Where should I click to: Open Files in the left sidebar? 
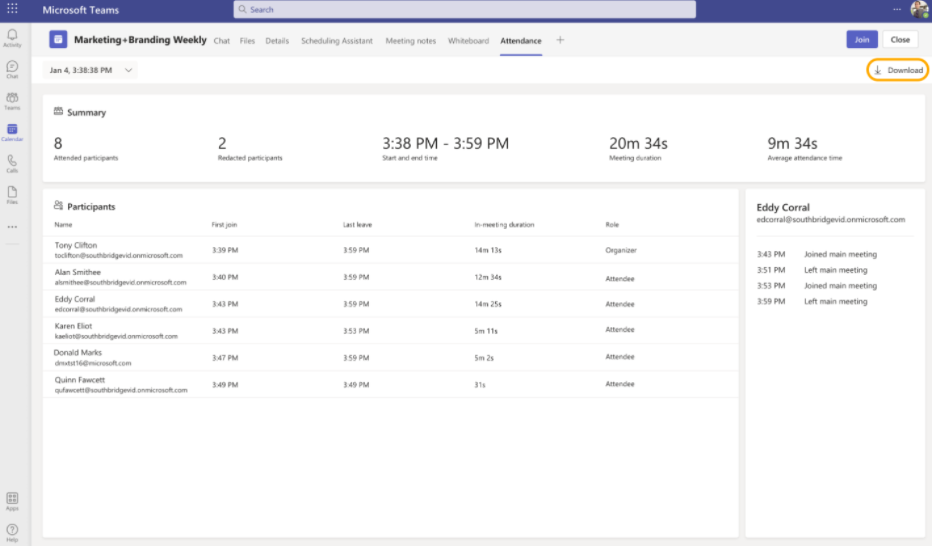tap(12, 194)
